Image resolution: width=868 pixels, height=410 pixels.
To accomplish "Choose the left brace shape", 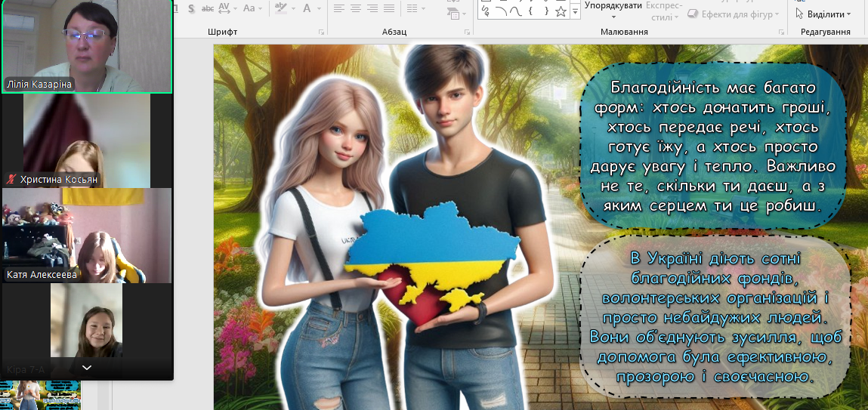I will pos(530,11).
